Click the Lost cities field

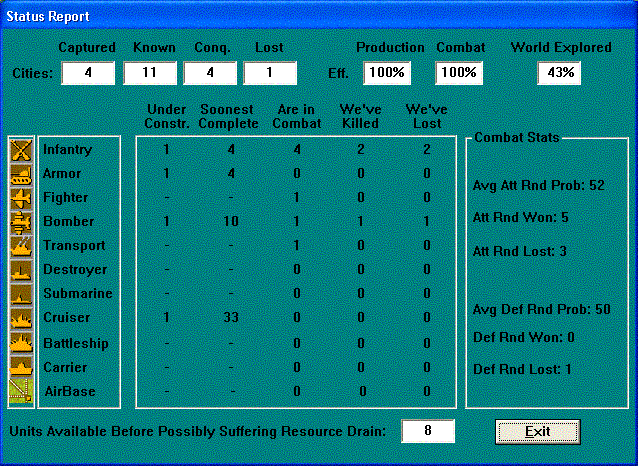click(270, 73)
